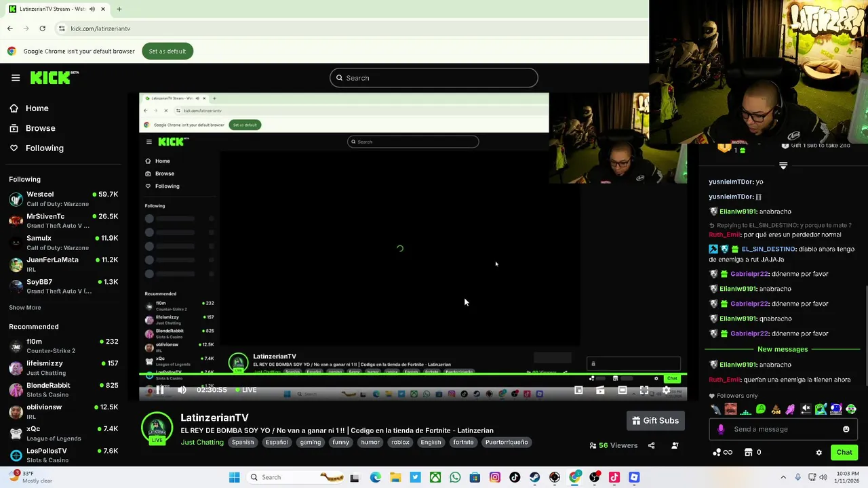
Task: Toggle mini player mode
Action: click(578, 390)
